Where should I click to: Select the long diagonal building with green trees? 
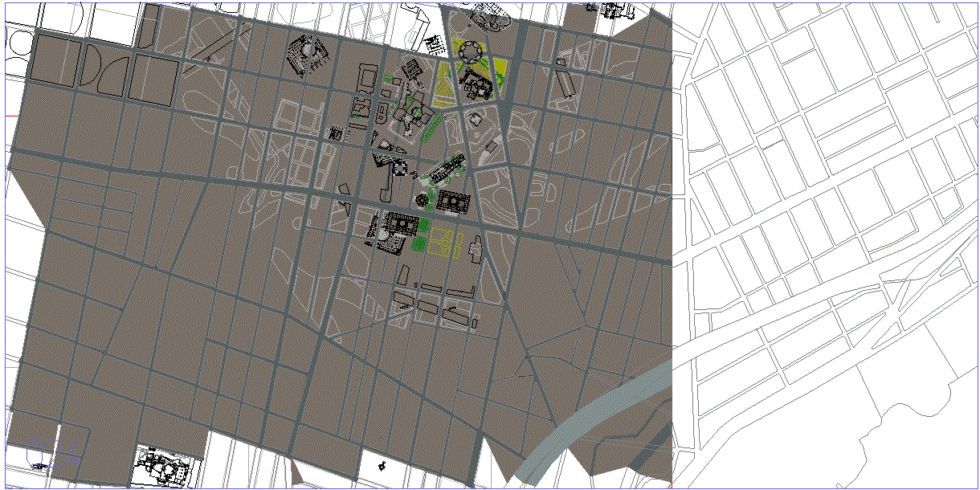point(444,170)
